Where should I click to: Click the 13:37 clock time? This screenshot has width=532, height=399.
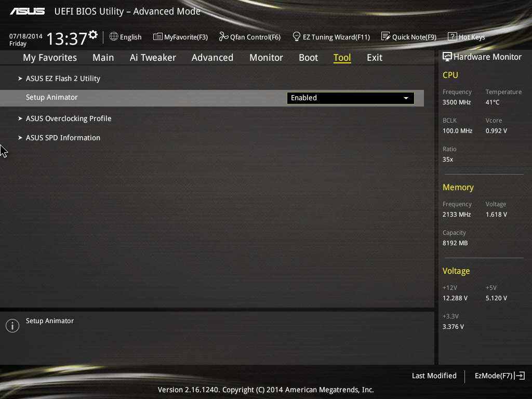pos(67,38)
